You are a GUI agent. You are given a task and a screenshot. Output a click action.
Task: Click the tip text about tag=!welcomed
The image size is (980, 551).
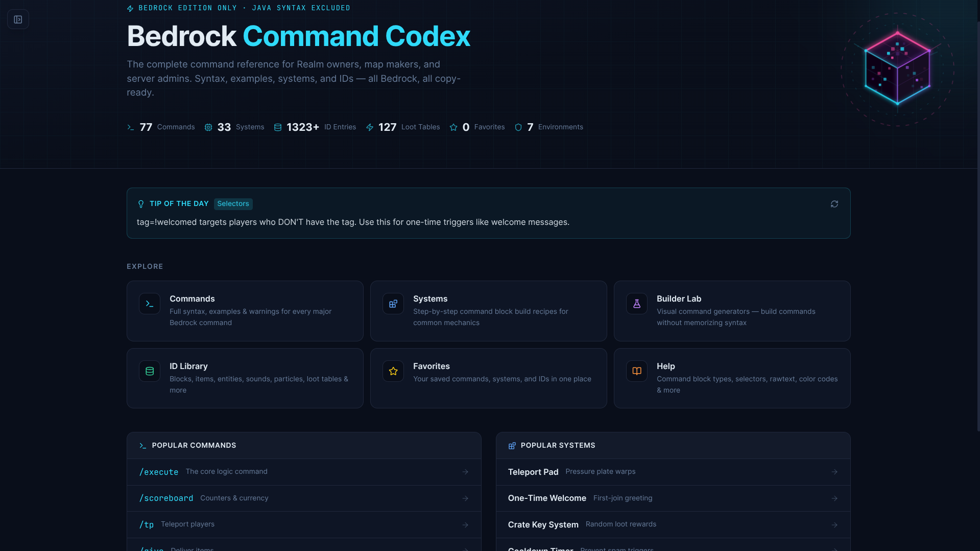point(353,222)
